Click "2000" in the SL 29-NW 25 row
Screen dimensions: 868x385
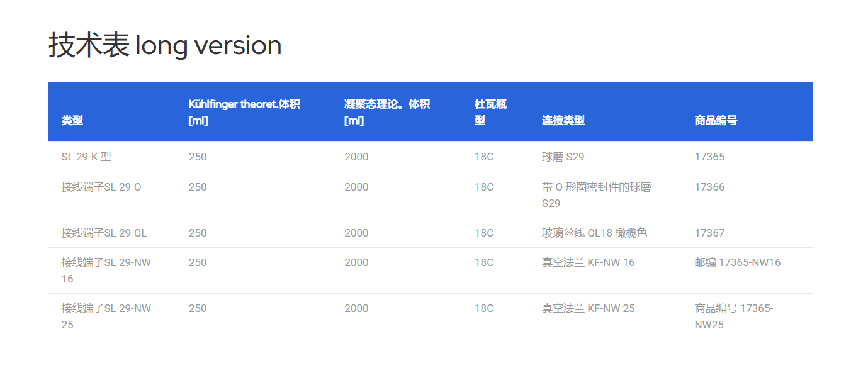357,308
